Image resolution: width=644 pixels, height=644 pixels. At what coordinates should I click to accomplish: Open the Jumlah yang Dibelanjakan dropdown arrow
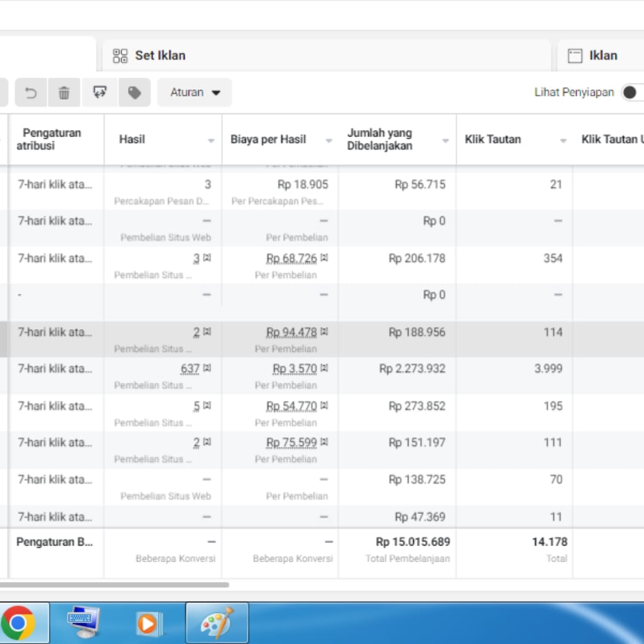(445, 141)
